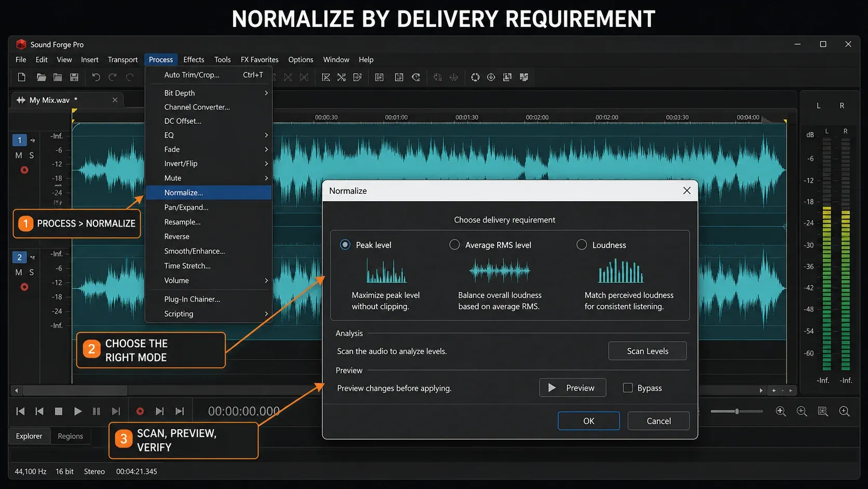Open the FX Favorites menu

click(x=260, y=60)
